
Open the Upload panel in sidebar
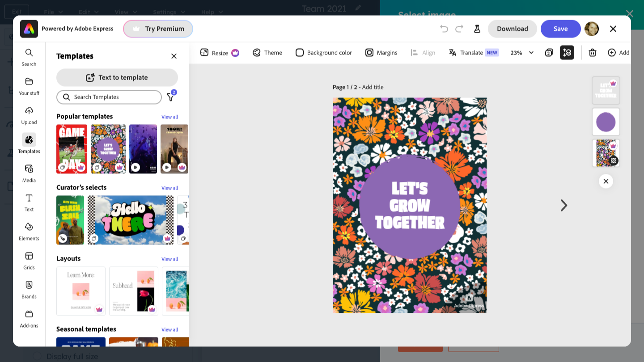(x=29, y=115)
